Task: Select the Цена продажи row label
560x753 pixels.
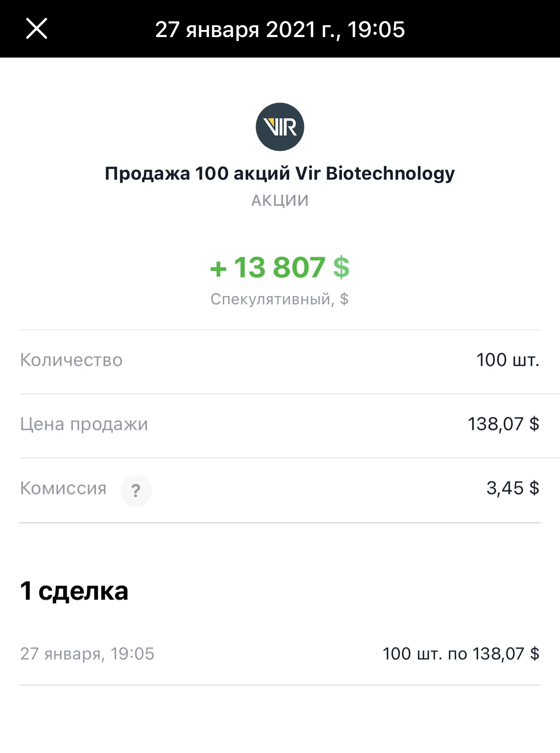Action: (84, 424)
